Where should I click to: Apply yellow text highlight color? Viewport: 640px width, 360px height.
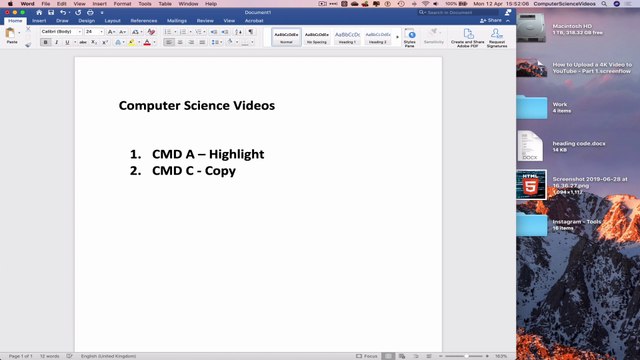(x=132, y=42)
